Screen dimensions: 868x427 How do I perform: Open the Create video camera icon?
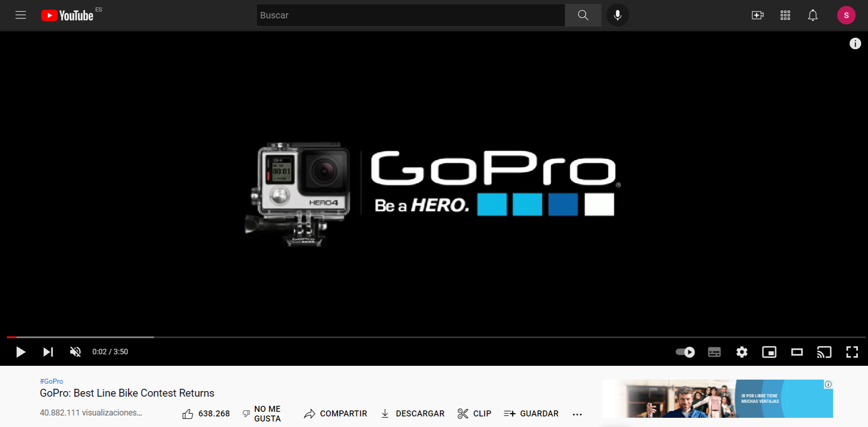pos(757,16)
